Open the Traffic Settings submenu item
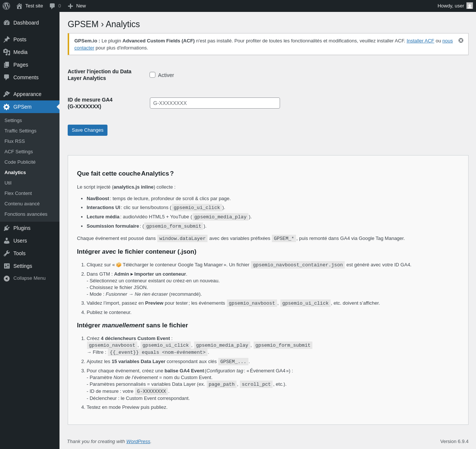476x449 pixels. click(x=20, y=131)
